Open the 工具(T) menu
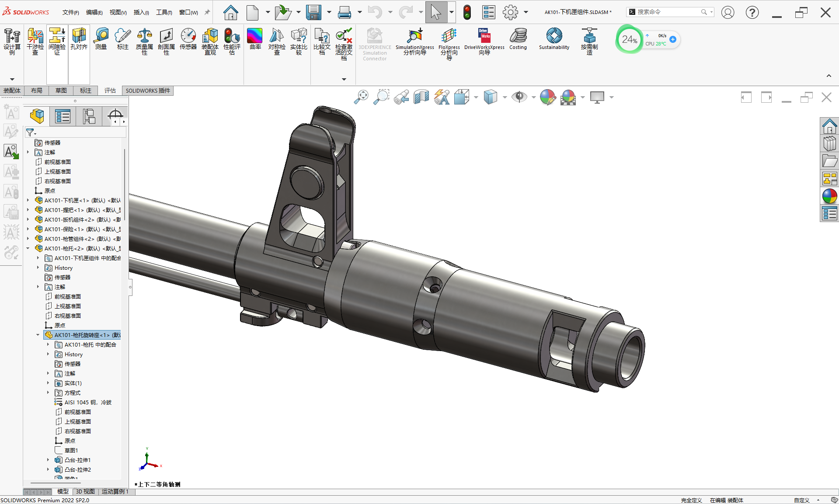The height and width of the screenshot is (504, 839). (164, 12)
